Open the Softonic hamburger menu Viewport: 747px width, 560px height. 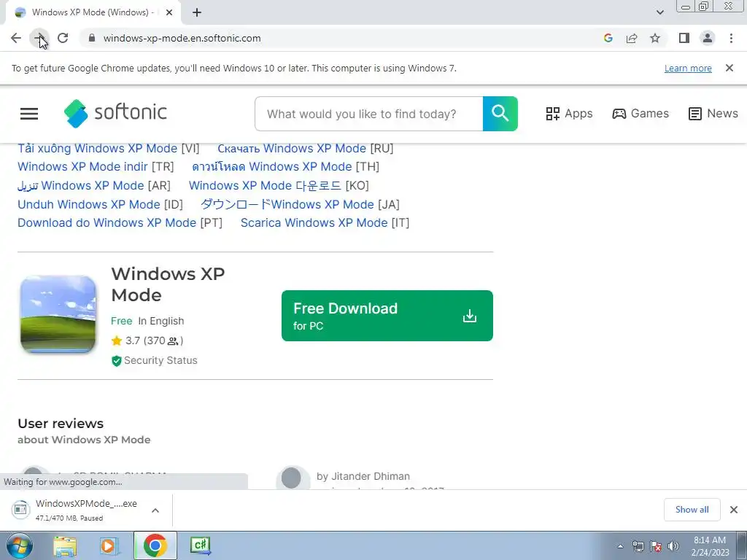coord(29,113)
